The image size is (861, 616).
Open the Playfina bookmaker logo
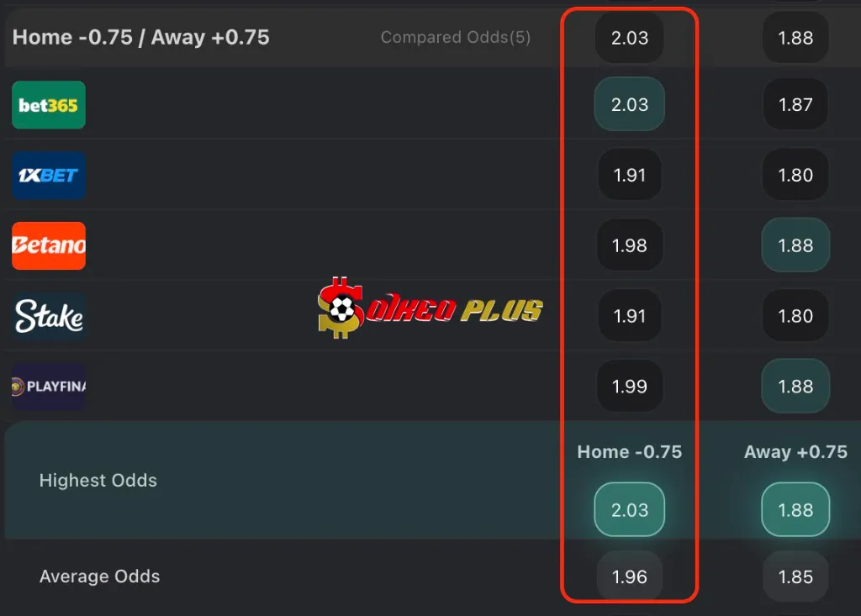pos(49,387)
